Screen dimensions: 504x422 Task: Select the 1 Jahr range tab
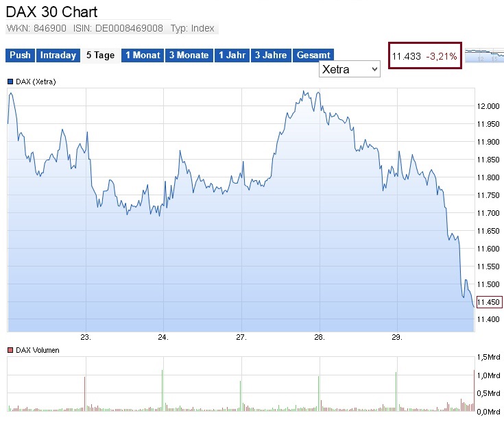coord(232,55)
